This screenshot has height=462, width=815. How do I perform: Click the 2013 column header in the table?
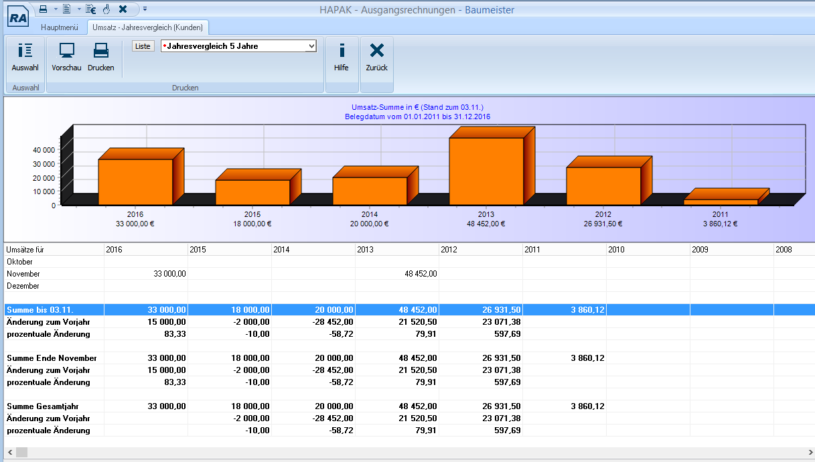(x=397, y=249)
